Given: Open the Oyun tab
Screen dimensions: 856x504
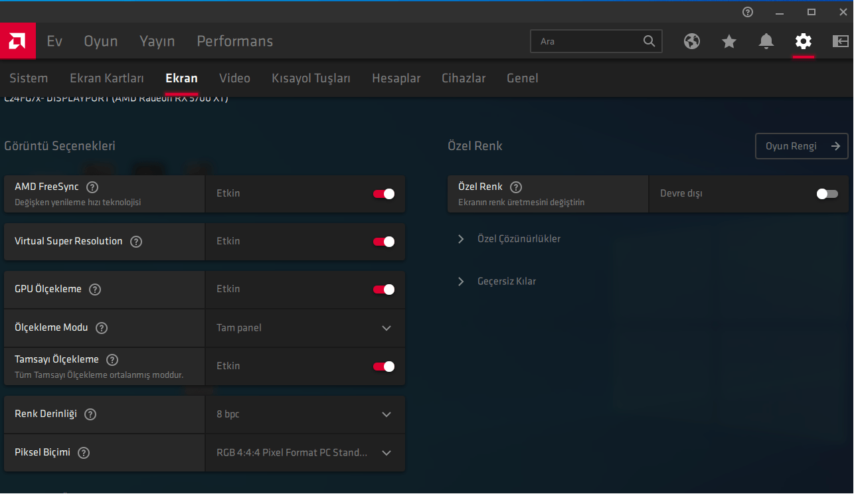Looking at the screenshot, I should (x=101, y=41).
